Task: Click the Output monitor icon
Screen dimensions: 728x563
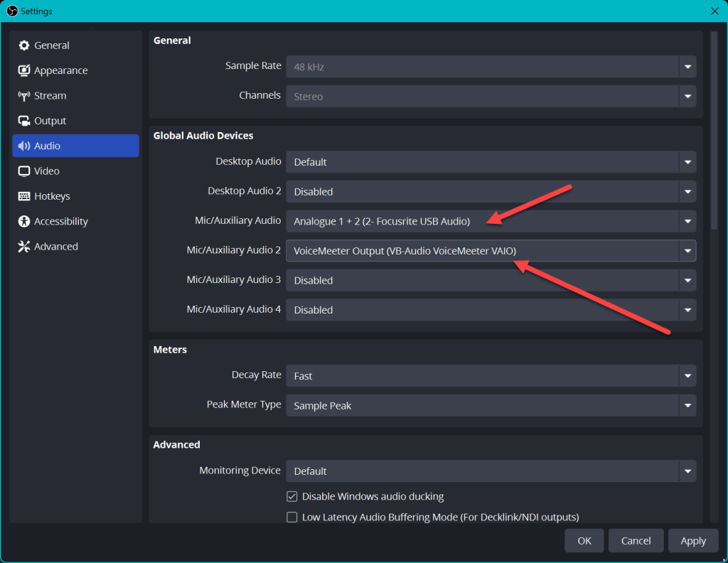Action: click(23, 121)
